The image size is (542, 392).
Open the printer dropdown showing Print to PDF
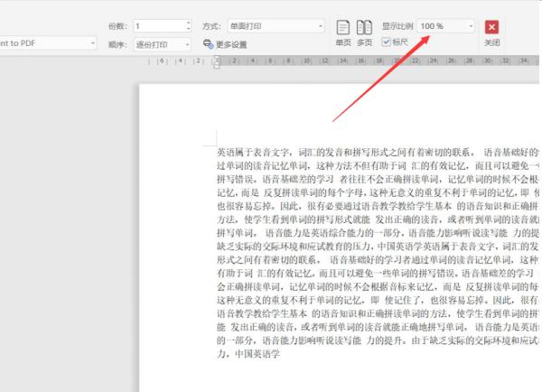pos(48,43)
